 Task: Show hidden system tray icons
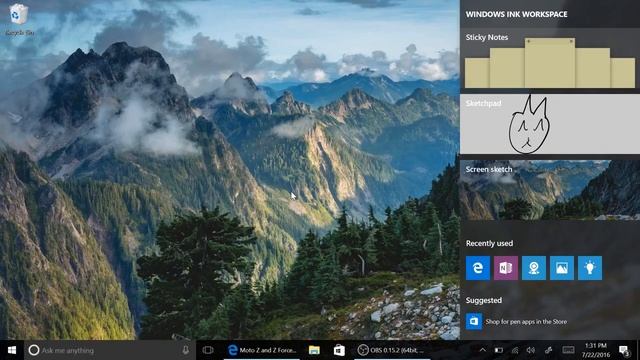tap(482, 350)
